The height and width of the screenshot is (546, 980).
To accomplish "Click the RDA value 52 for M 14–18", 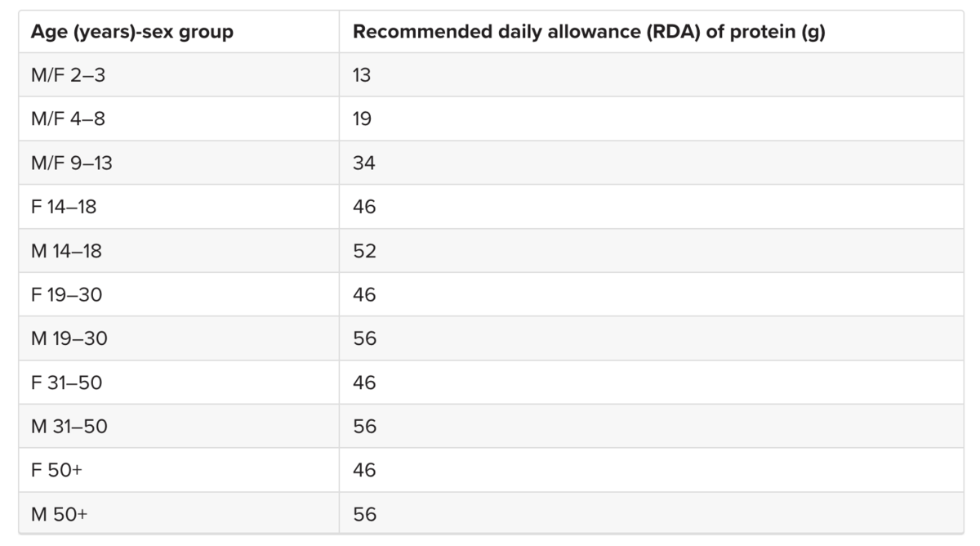I will pyautogui.click(x=364, y=252).
